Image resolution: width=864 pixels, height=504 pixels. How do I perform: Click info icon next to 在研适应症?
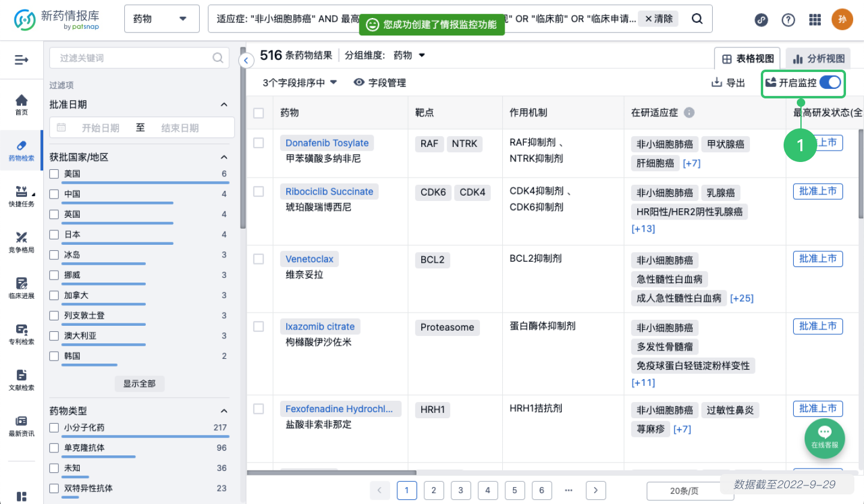tap(689, 112)
